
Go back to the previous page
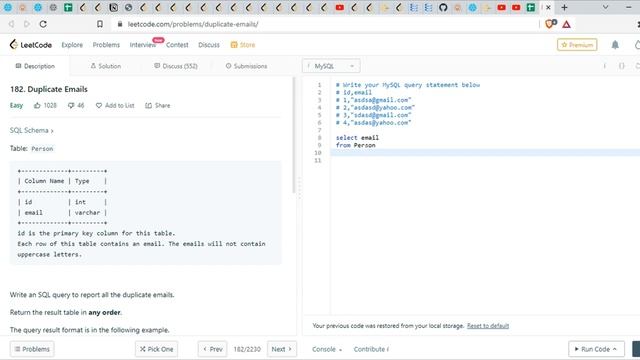(x=11, y=24)
